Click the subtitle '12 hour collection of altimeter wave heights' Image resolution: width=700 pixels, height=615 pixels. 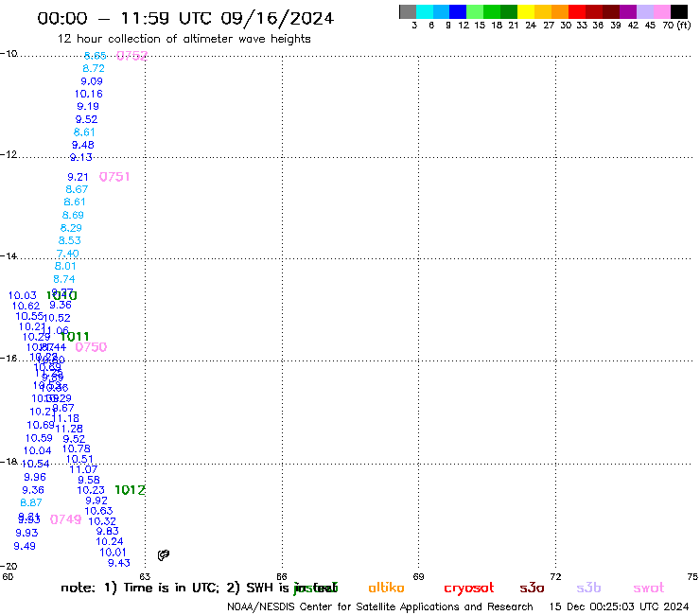[x=184, y=40]
